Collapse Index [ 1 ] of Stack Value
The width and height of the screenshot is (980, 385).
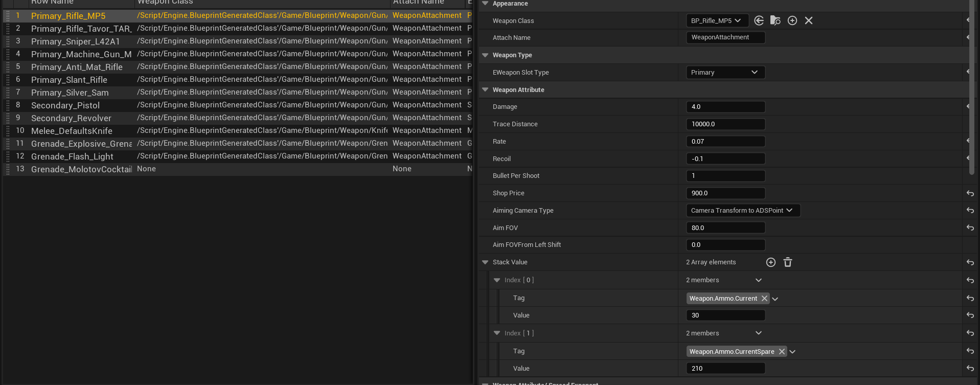[x=497, y=333]
